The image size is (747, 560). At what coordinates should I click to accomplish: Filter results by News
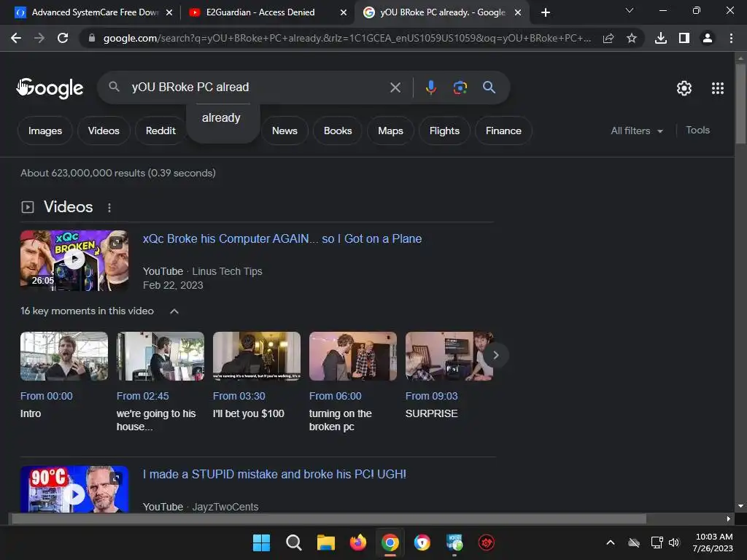pos(285,131)
